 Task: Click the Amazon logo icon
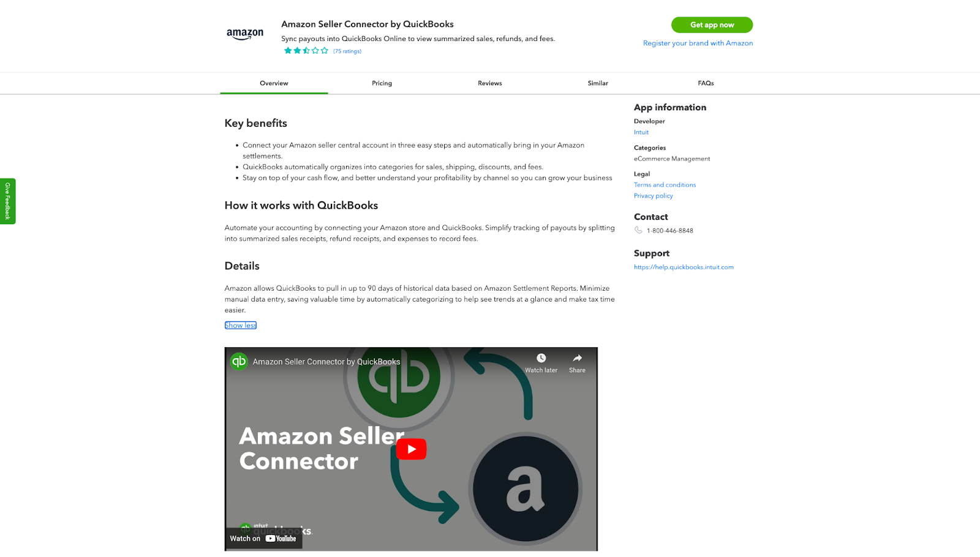pos(245,34)
